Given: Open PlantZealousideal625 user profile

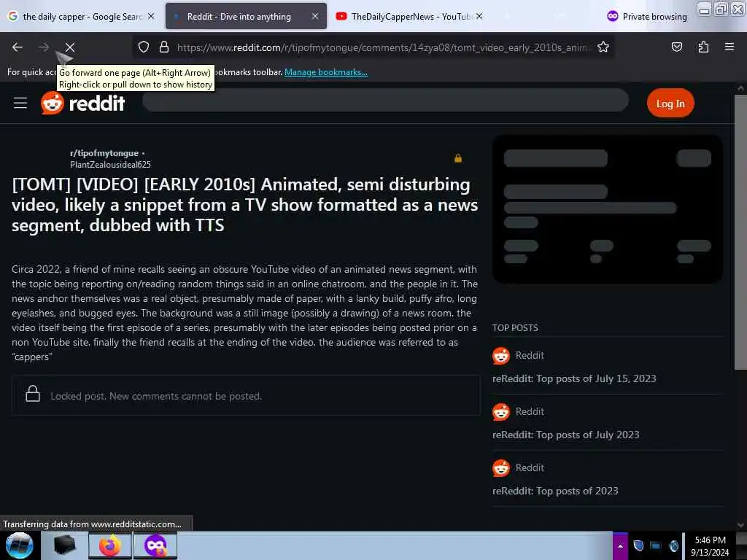Looking at the screenshot, I should click(x=110, y=165).
